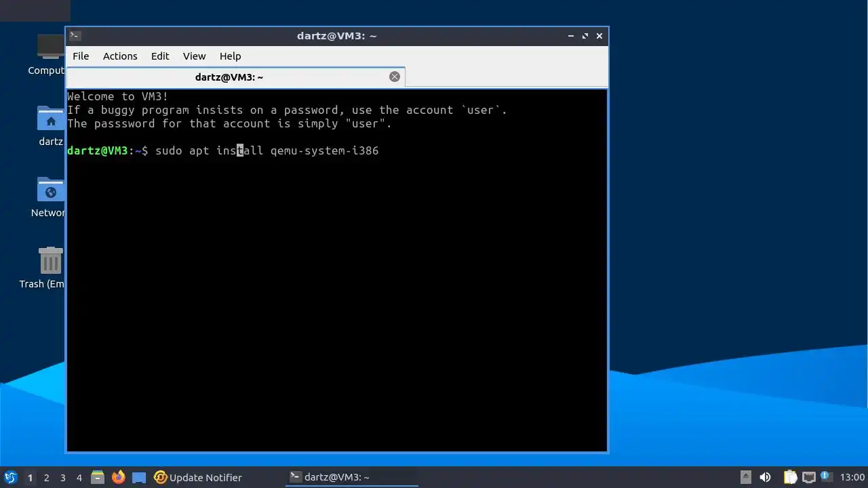Close the dartz@VM3 tab with its X icon
868x488 pixels.
coord(395,77)
